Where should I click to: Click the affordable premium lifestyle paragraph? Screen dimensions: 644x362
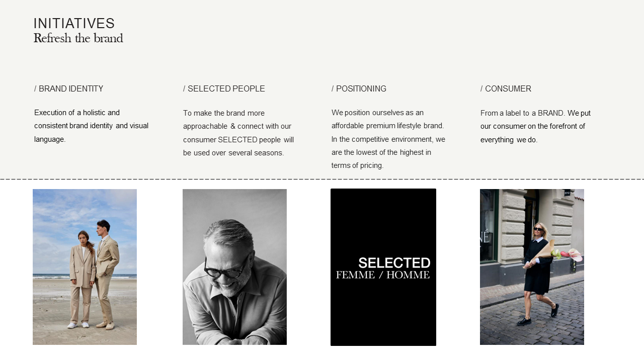[x=388, y=139]
